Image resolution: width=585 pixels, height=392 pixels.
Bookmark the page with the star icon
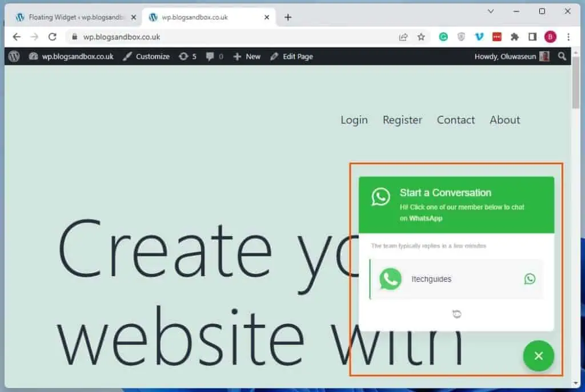point(422,37)
